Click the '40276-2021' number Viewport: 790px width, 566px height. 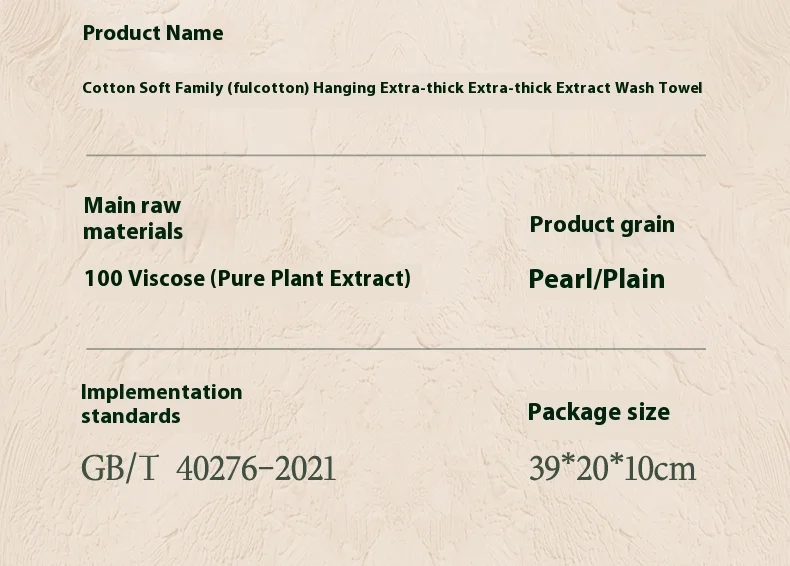coord(256,468)
